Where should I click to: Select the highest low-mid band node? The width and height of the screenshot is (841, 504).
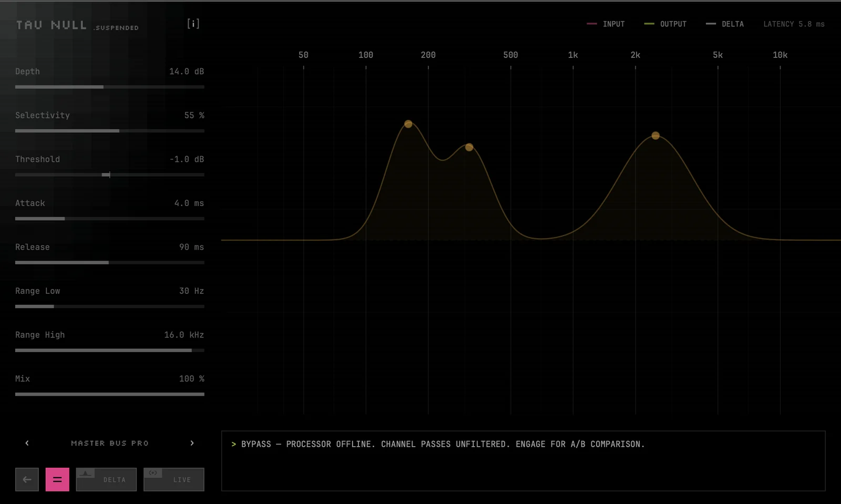coord(408,124)
